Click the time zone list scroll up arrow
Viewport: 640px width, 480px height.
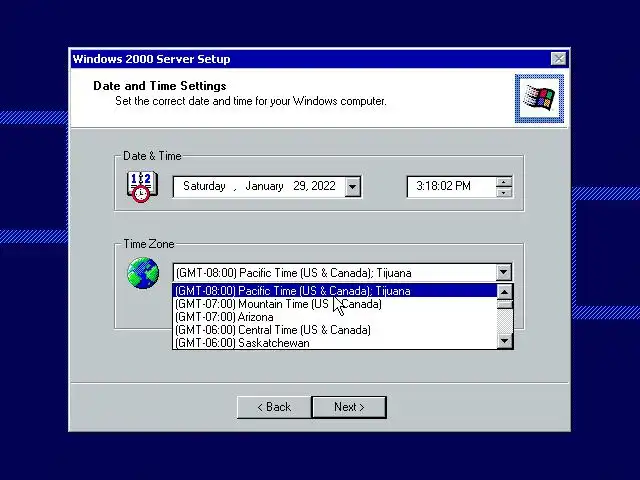point(505,292)
